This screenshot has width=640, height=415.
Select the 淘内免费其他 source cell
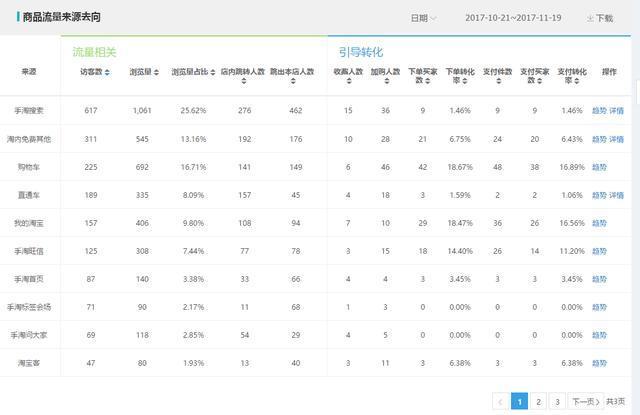pyautogui.click(x=29, y=139)
